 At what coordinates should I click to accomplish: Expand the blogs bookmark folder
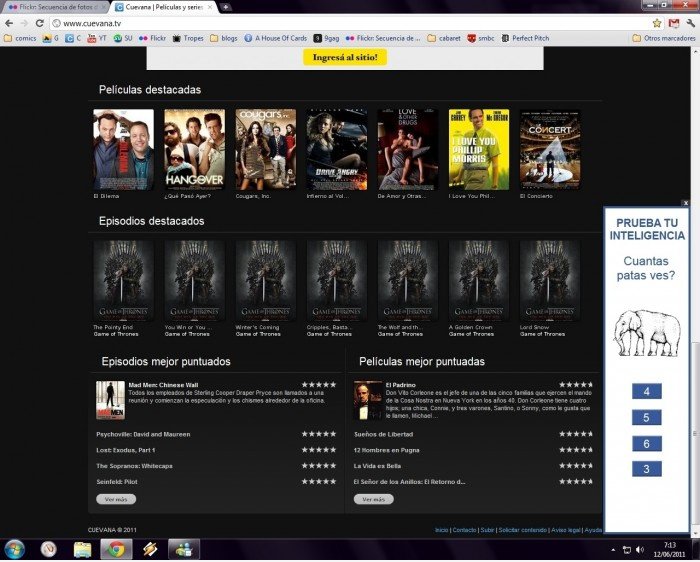(224, 38)
